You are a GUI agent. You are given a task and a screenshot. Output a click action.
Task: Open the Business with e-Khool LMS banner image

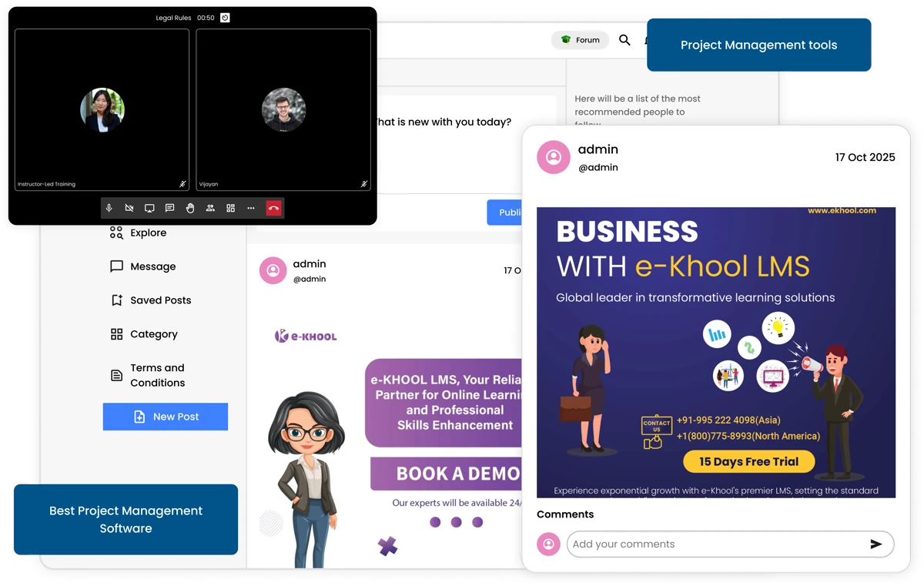(x=716, y=352)
